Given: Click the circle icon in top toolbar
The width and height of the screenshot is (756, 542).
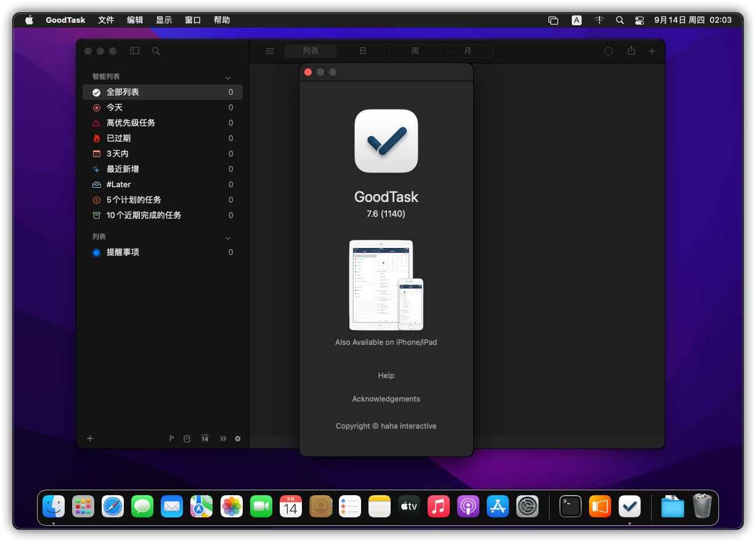Looking at the screenshot, I should (609, 51).
